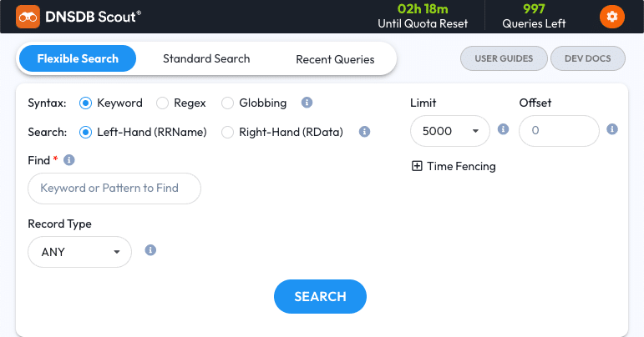
Task: Show info icon beside Syntax options
Action: [307, 102]
